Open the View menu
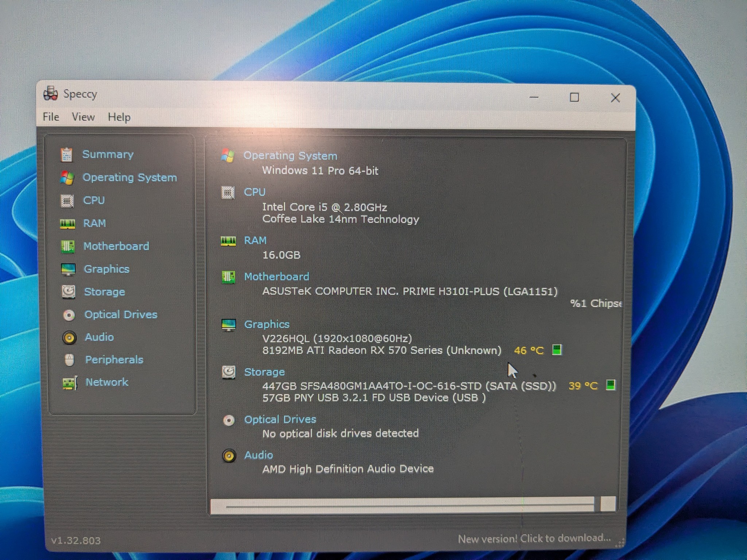Screen dimensions: 747x560 click(x=83, y=117)
